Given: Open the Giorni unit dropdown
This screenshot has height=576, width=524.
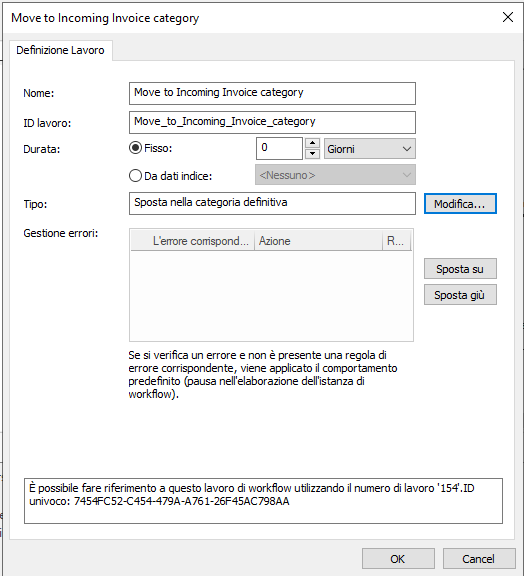Looking at the screenshot, I should (370, 149).
